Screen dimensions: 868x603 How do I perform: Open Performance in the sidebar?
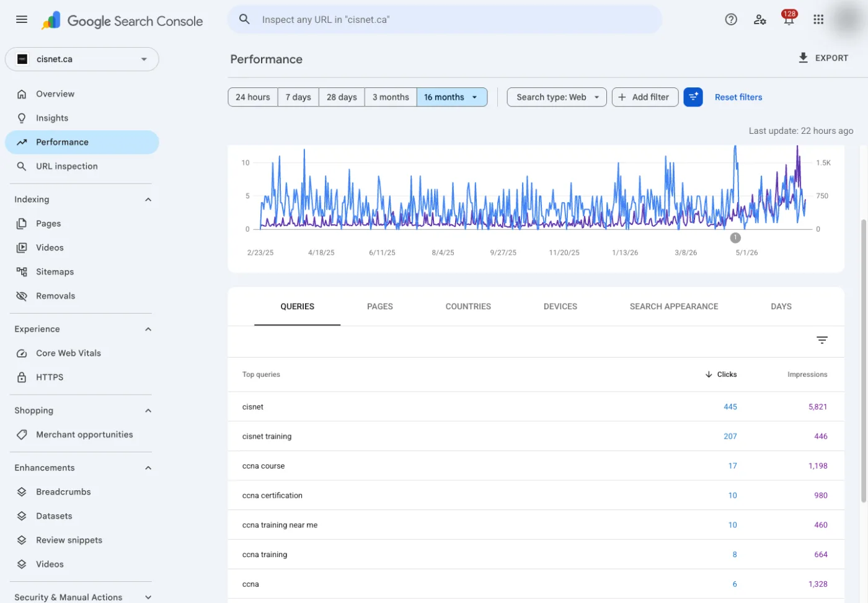pos(82,143)
